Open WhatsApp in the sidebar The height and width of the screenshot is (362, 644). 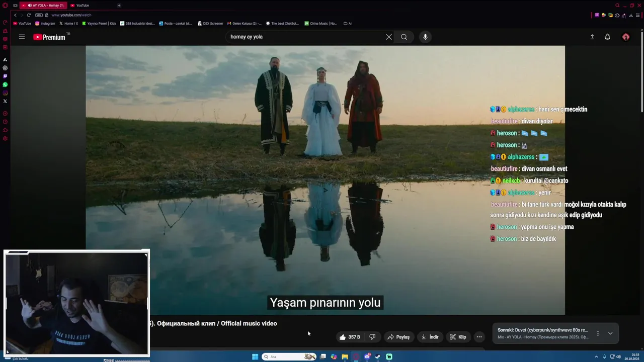coord(5,84)
